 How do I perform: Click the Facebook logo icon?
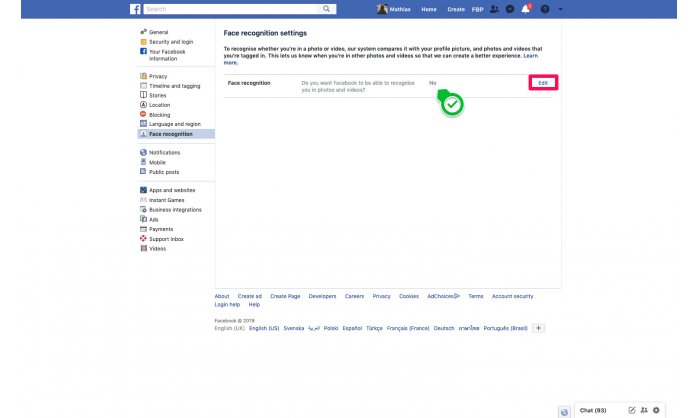tap(135, 9)
